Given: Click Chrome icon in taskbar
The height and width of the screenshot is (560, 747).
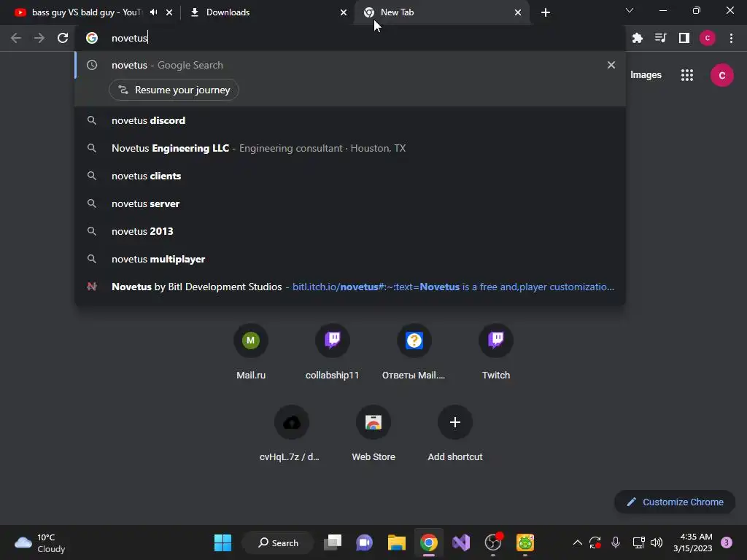Looking at the screenshot, I should [x=428, y=542].
